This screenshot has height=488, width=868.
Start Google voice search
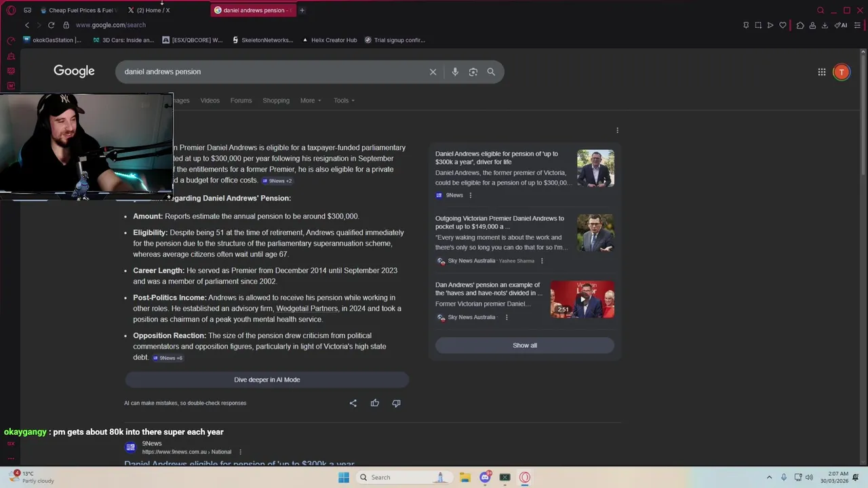tap(455, 72)
